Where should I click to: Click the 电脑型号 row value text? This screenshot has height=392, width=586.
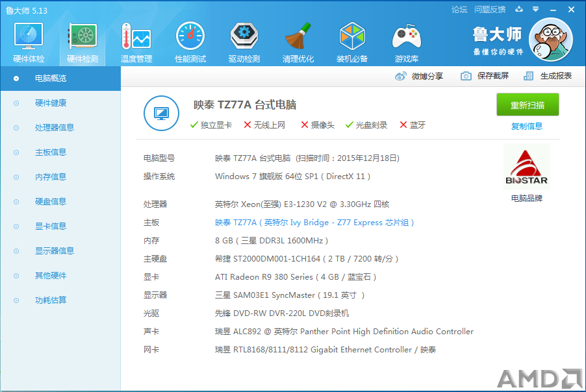coord(307,158)
